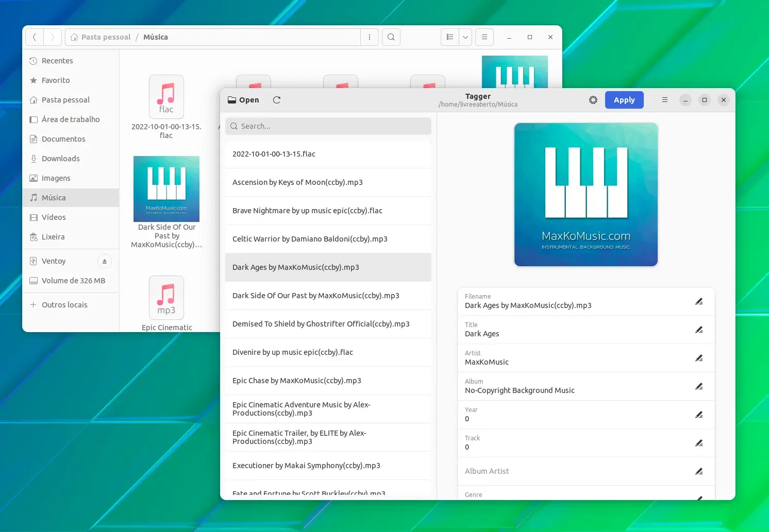Viewport: 769px width, 532px height.
Task: Select Dark Side Of Our Past file thumbnail
Action: click(x=166, y=189)
